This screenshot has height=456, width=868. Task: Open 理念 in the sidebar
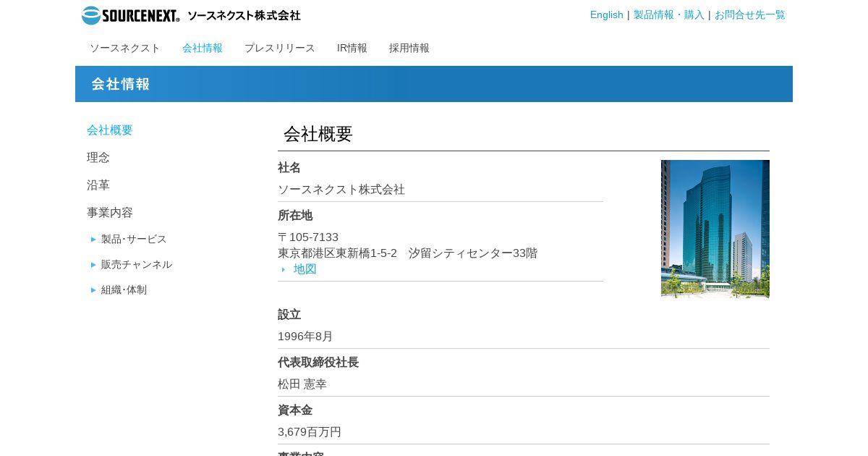point(98,158)
